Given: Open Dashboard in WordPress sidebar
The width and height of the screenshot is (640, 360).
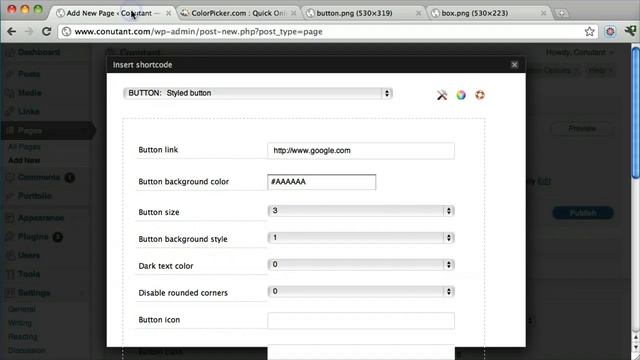Looking at the screenshot, I should 39,52.
